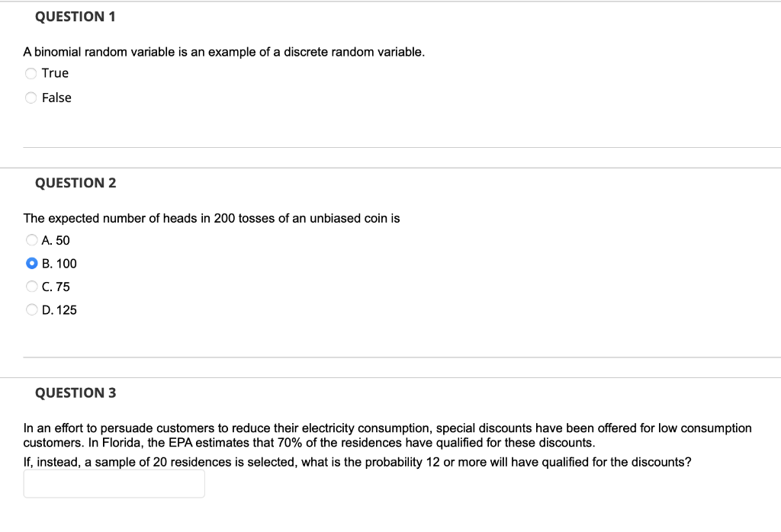
Task: Click the divider line below Question 1
Action: click(390, 148)
